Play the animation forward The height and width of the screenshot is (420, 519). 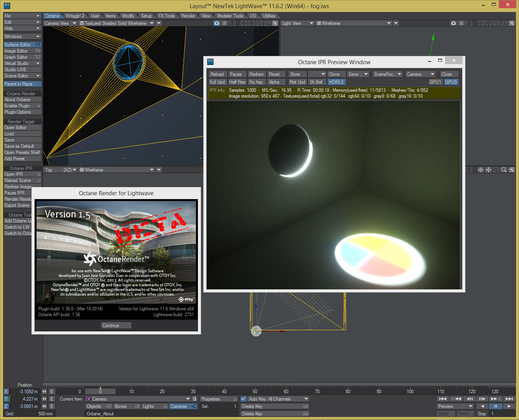coord(509,406)
